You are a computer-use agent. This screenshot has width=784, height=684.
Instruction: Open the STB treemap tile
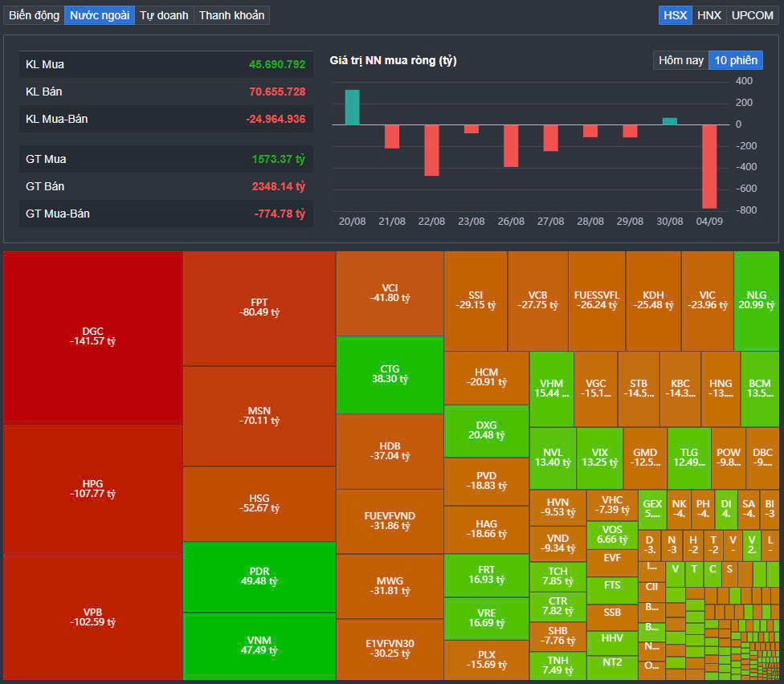pyautogui.click(x=639, y=389)
